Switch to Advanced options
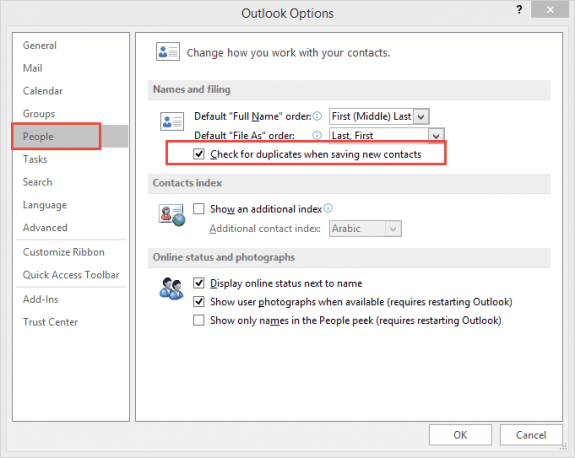This screenshot has width=575, height=458. (x=45, y=227)
